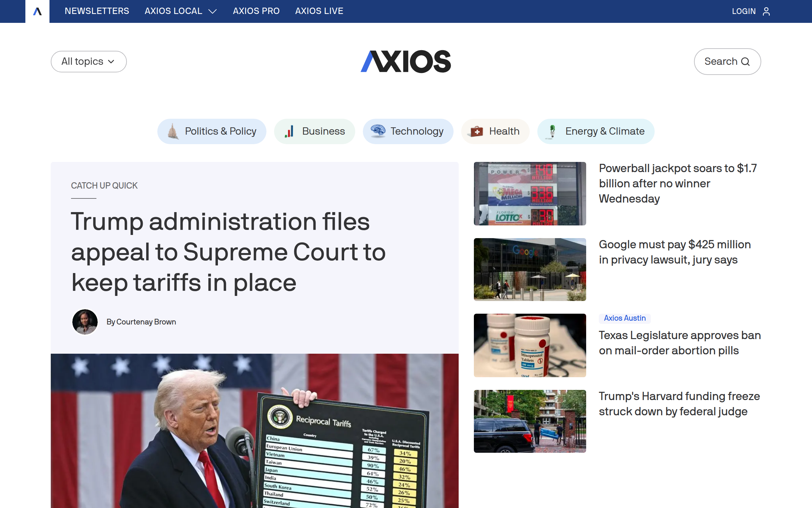Open the Google $425 million privacy lawsuit headline
The height and width of the screenshot is (508, 812).
coord(675,252)
